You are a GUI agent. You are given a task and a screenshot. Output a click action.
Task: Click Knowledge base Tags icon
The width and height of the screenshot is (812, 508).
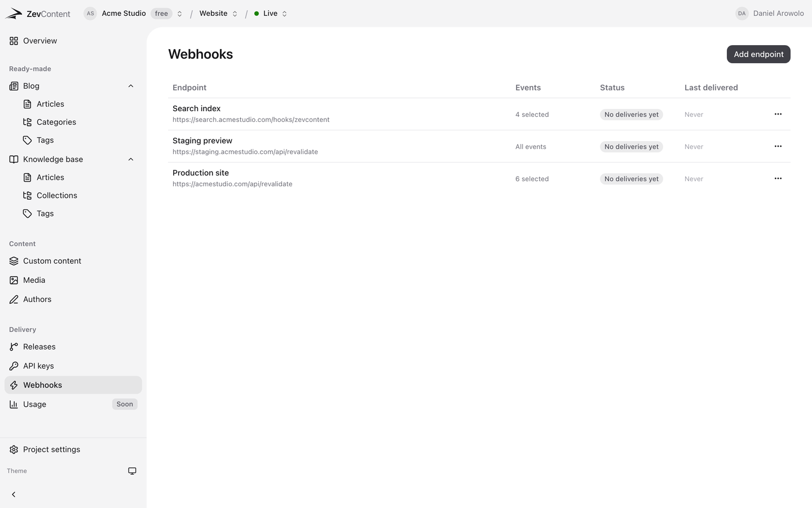coord(27,213)
